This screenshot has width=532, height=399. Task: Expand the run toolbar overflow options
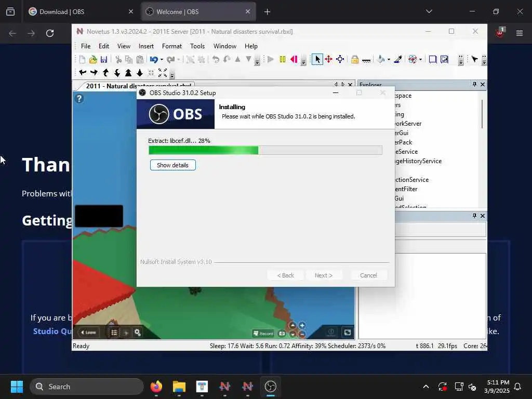[x=303, y=61]
